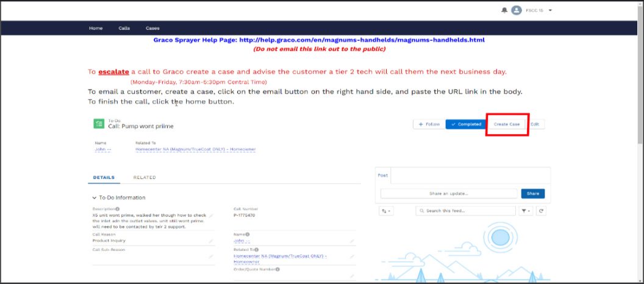Expand the FSCC 15 user menu arrow
644x284 pixels.
[550, 11]
